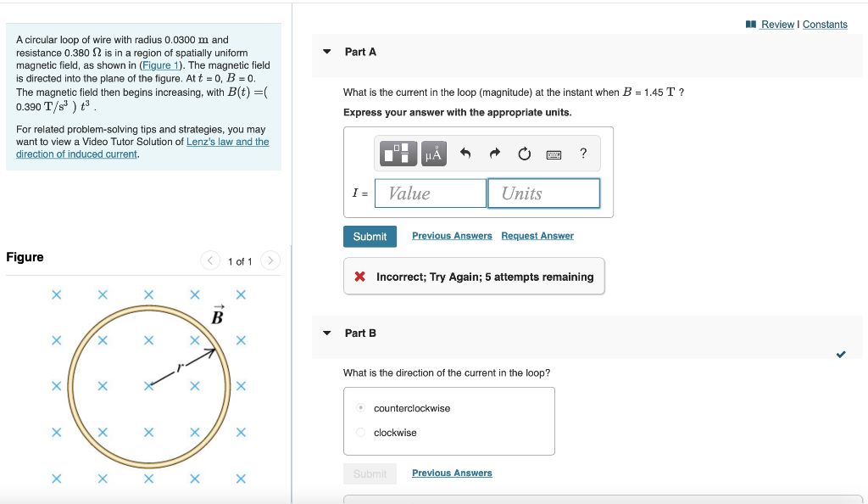Image resolution: width=868 pixels, height=504 pixels.
Task: Collapse Part B using its disclosure triangle
Action: (326, 333)
